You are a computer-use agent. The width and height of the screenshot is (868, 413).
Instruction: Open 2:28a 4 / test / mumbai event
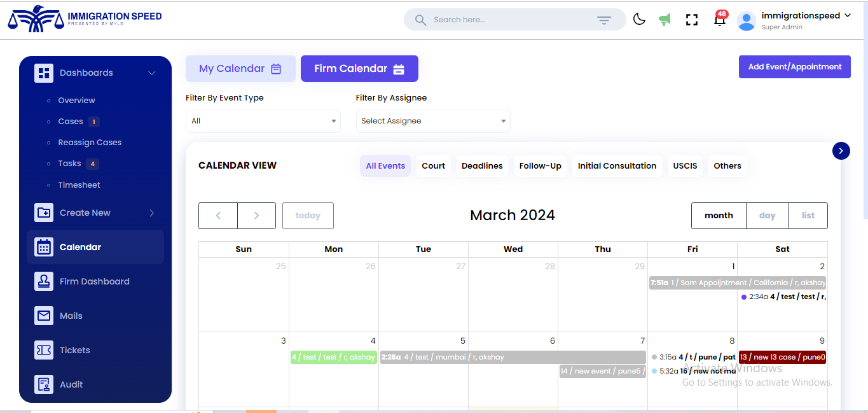[513, 357]
